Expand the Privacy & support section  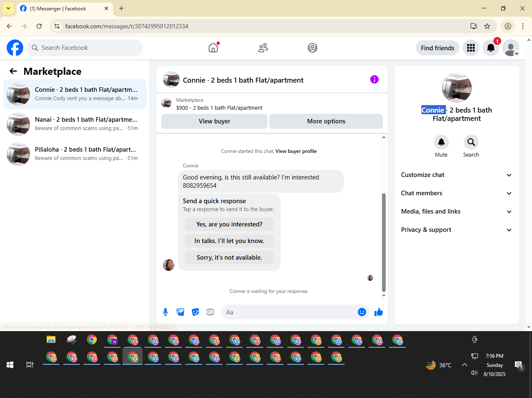click(456, 230)
